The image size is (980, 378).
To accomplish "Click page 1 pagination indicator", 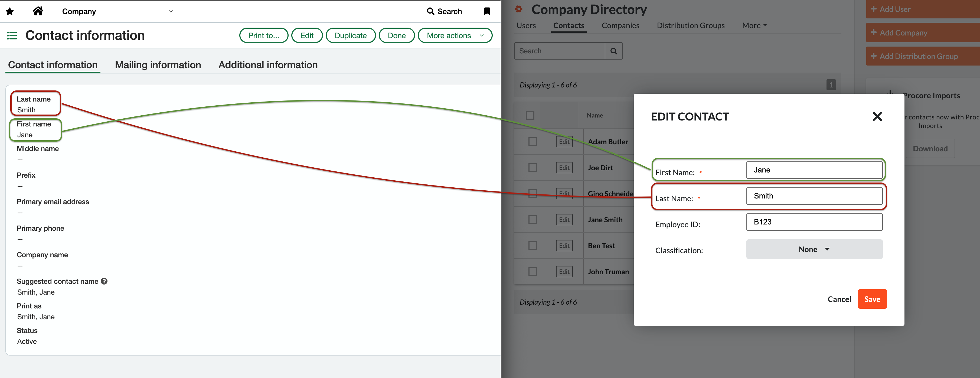I will (x=831, y=85).
